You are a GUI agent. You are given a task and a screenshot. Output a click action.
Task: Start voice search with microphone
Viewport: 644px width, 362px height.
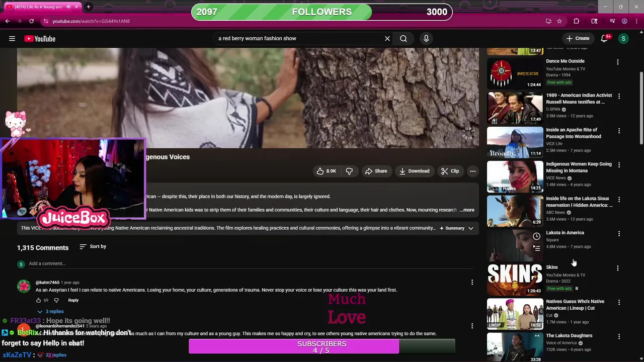[426, 38]
